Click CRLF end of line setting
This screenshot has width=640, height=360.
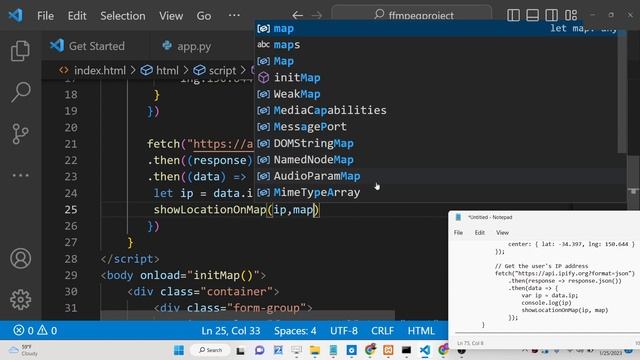pyautogui.click(x=382, y=331)
